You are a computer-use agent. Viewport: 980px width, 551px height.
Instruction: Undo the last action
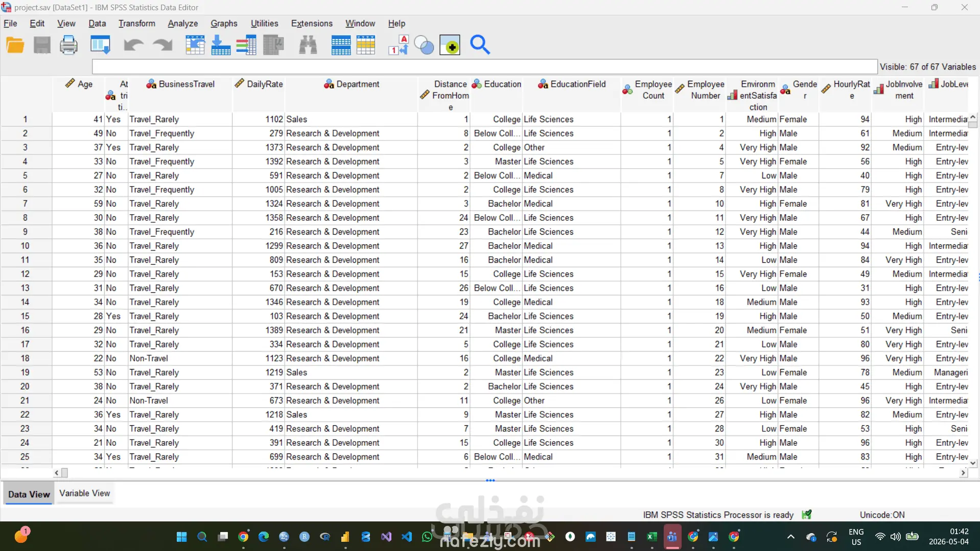133,45
